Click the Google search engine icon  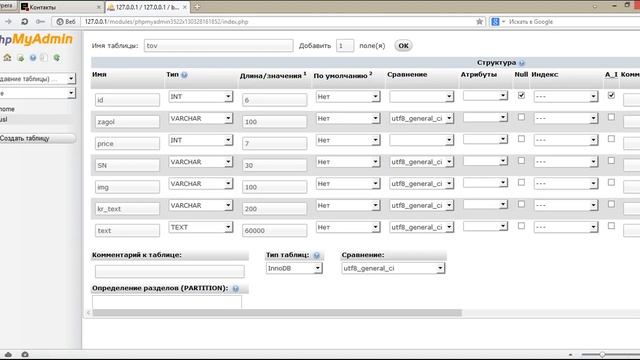click(x=495, y=22)
